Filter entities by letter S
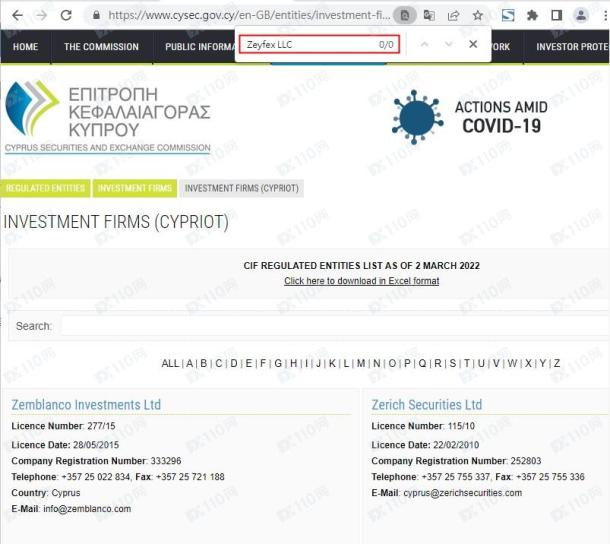610x544 pixels. coord(453,363)
